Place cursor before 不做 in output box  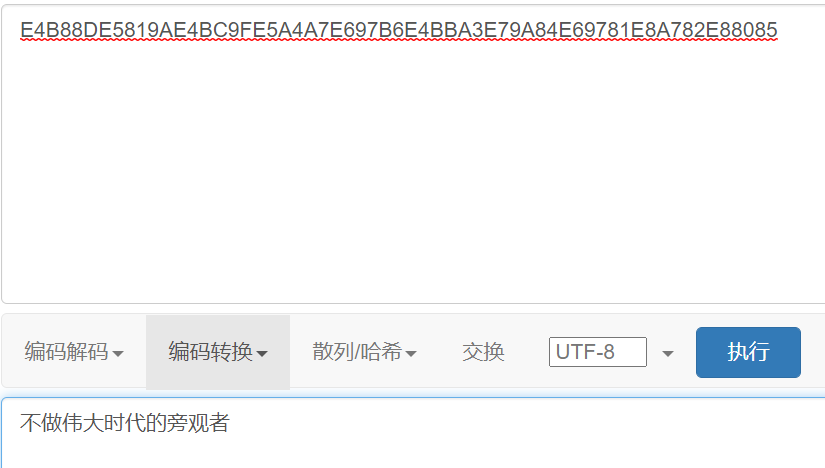point(21,423)
